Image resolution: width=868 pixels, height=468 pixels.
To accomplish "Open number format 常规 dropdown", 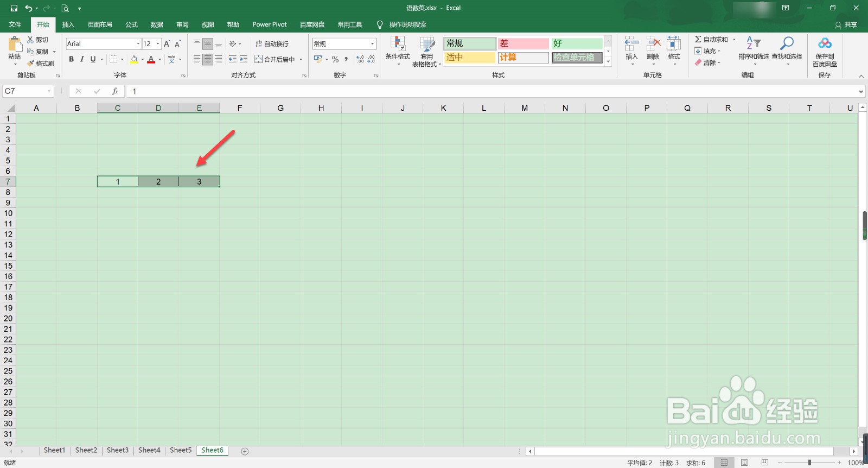I will pyautogui.click(x=372, y=43).
